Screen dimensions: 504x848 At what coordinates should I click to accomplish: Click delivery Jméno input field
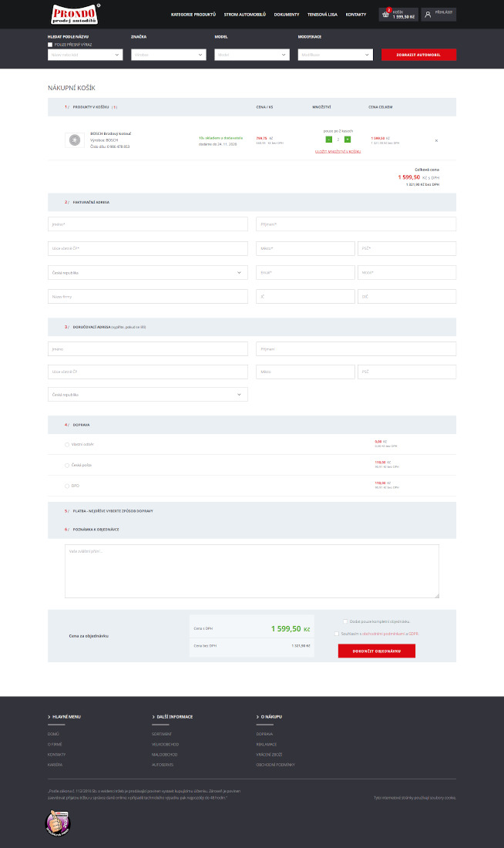tap(148, 348)
